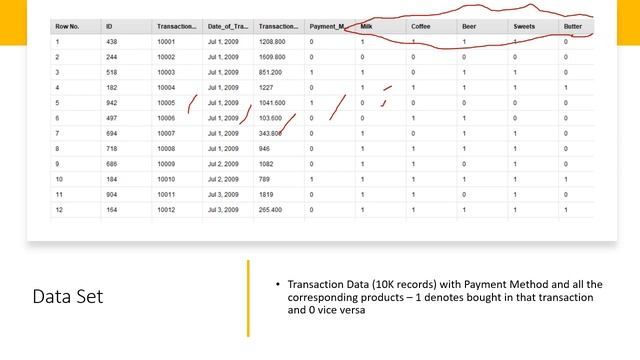This screenshot has width=640, height=360.
Task: Click Butter value in row 4
Action: 566,88
